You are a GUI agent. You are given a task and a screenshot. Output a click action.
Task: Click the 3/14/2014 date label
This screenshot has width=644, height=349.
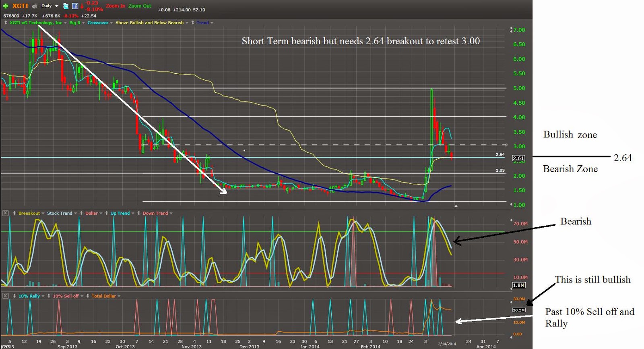(x=447, y=344)
